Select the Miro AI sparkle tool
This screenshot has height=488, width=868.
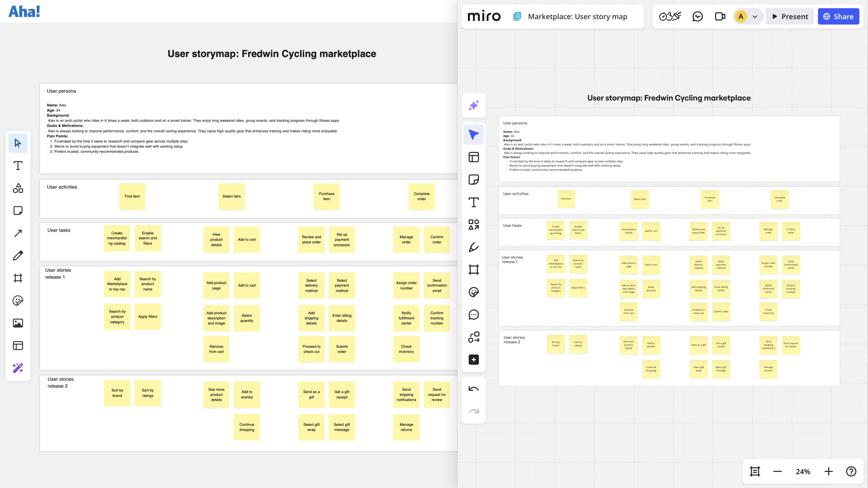pos(473,106)
